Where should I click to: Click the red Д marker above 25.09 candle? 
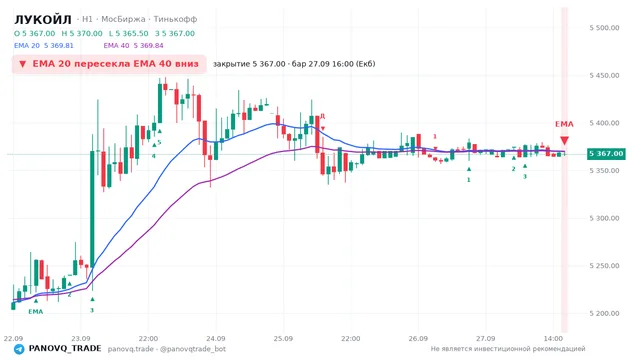tap(322, 116)
